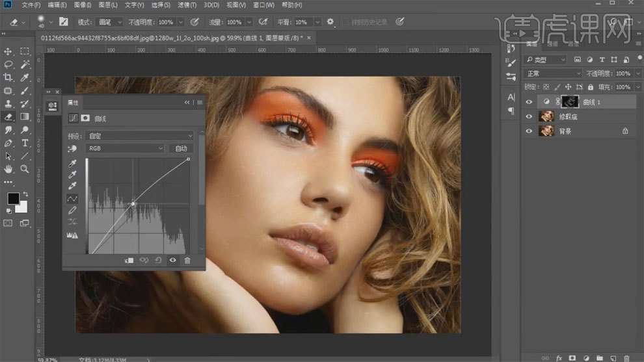
Task: Click the 自动 auto button in Curves
Action: (x=181, y=148)
